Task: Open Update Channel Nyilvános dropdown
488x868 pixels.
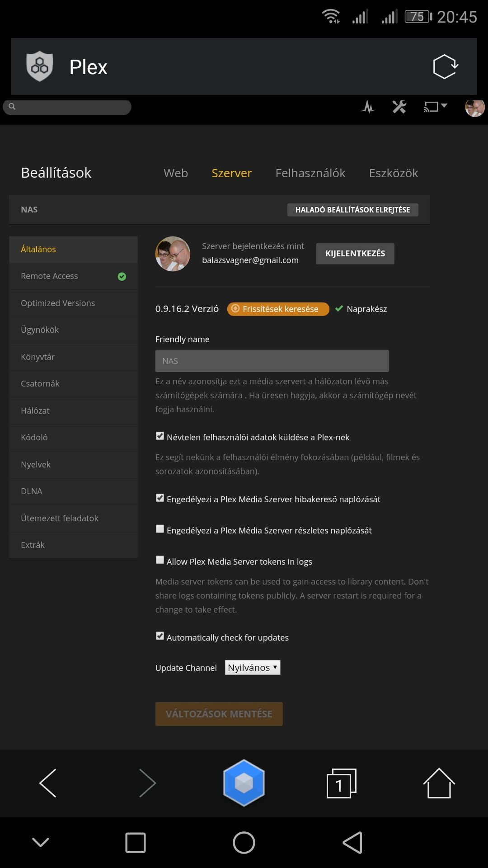Action: 253,668
